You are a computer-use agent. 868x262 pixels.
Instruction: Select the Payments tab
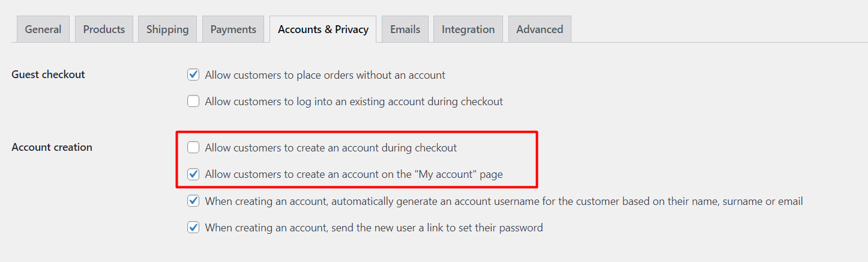point(233,29)
